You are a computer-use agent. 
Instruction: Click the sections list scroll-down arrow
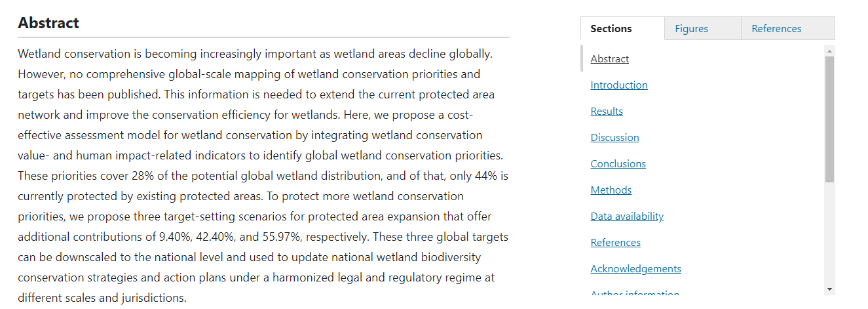click(829, 289)
